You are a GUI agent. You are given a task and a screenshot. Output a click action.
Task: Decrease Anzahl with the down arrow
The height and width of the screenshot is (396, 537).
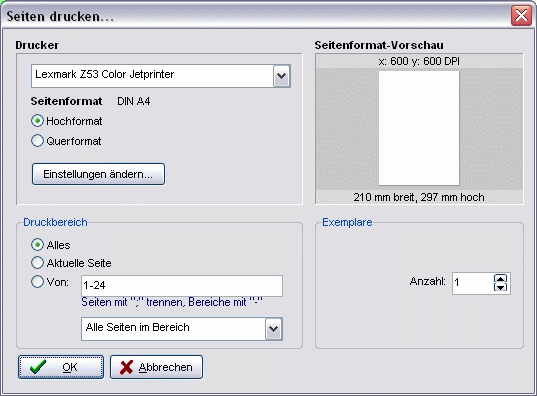pos(500,287)
